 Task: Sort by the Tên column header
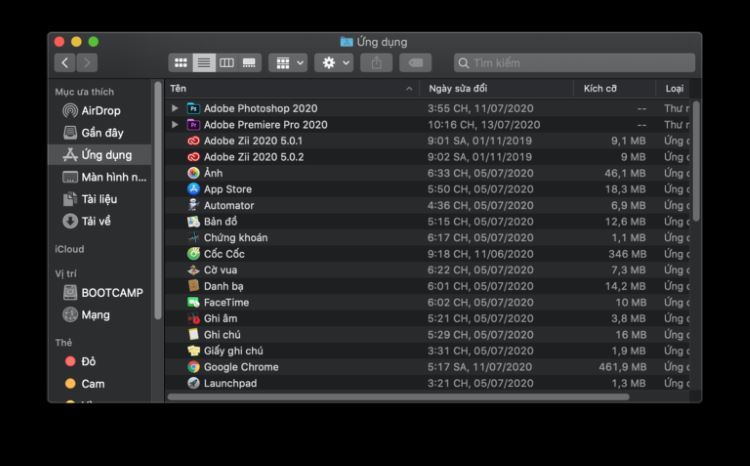pyautogui.click(x=292, y=89)
